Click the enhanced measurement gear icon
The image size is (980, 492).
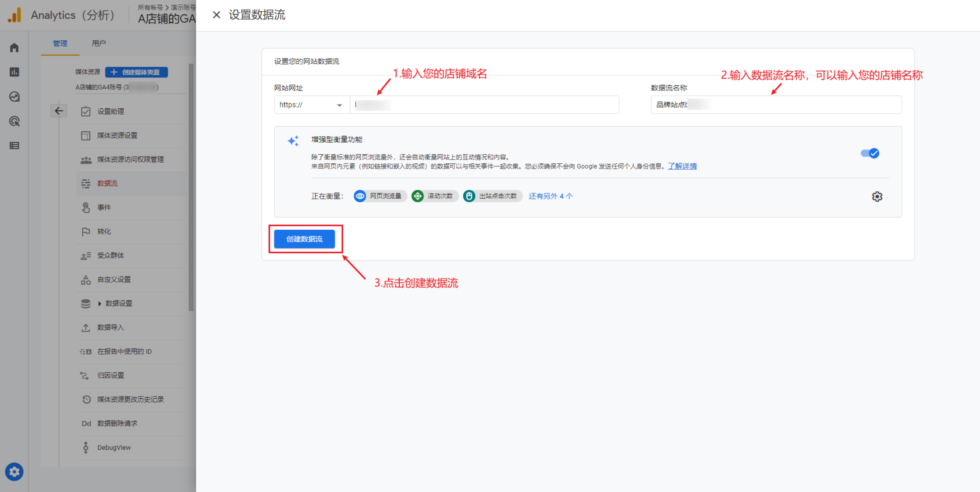[877, 197]
